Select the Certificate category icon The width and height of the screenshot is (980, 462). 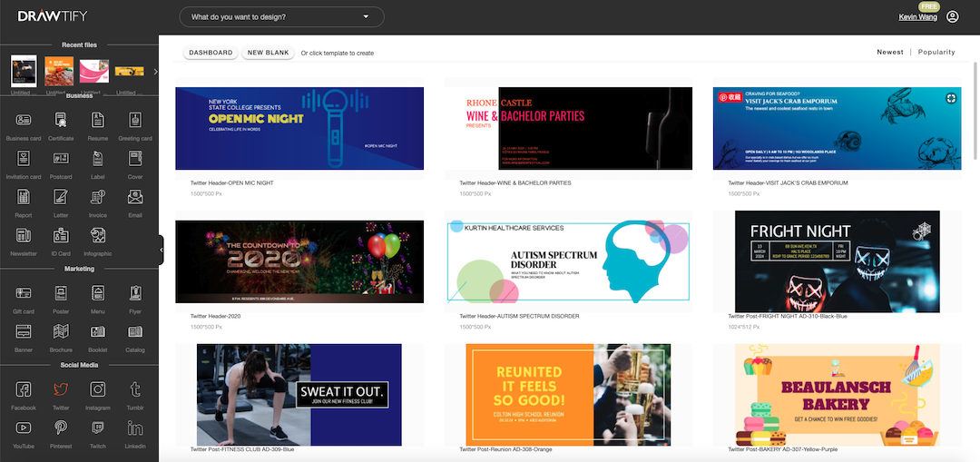[61, 120]
